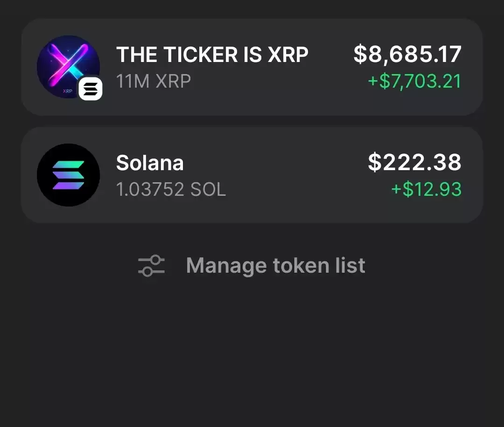Open the Solana token name
This screenshot has width=504, height=427.
pos(150,163)
